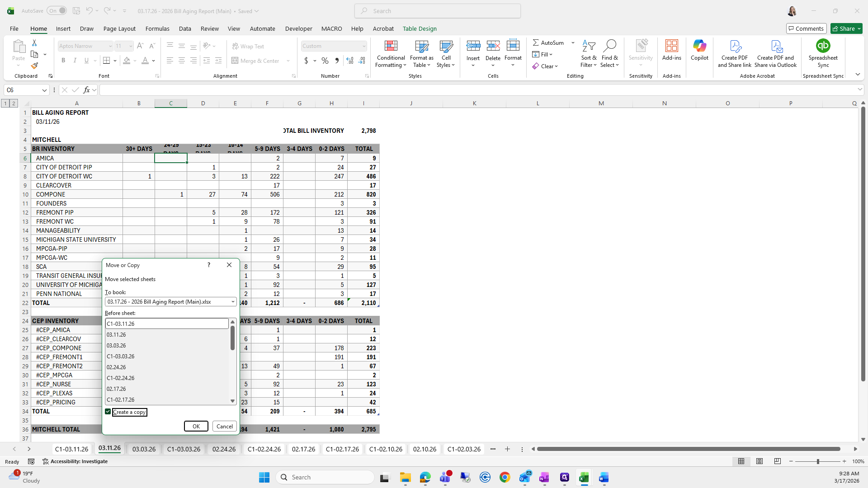Open the Formulas ribbon tab
868x488 pixels.
tap(157, 28)
